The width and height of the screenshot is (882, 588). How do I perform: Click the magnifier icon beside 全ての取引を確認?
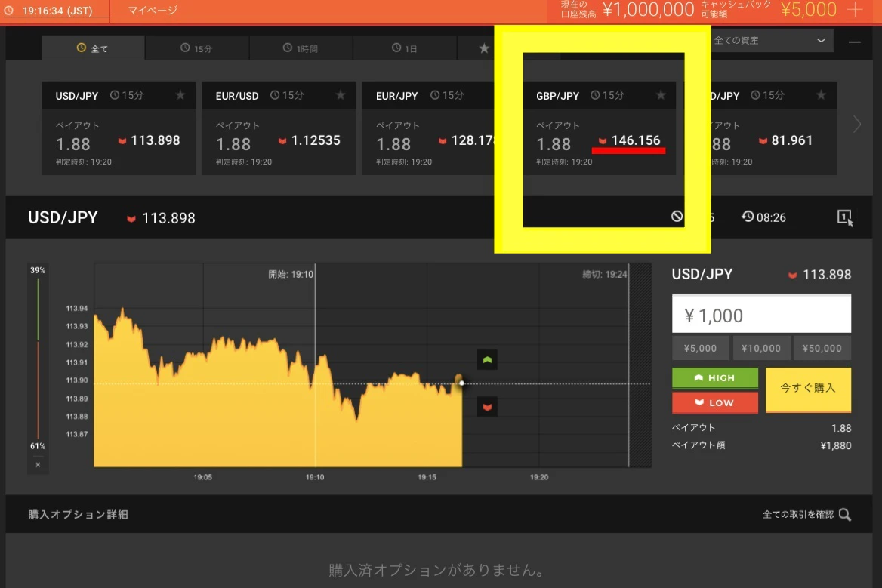coord(844,514)
